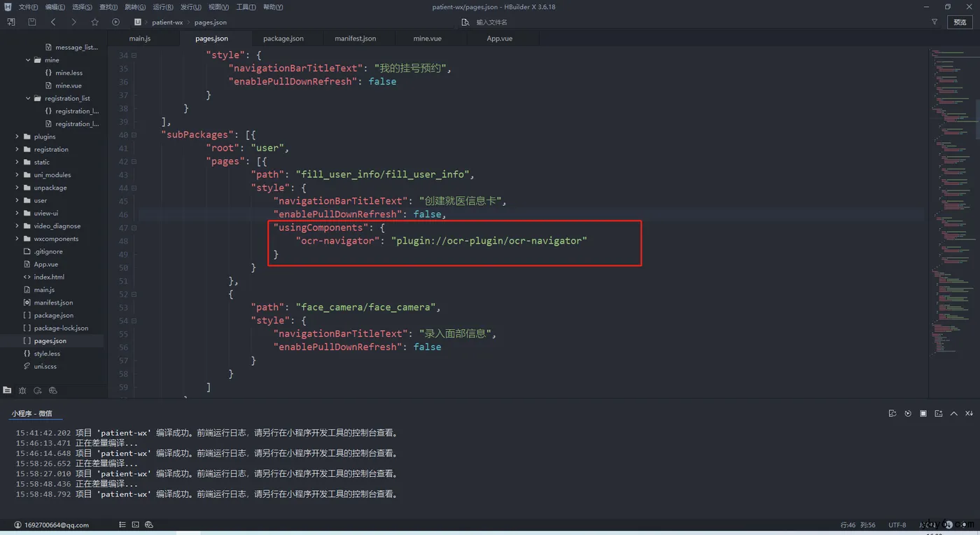Open the 文件(F) menu

pyautogui.click(x=28, y=7)
